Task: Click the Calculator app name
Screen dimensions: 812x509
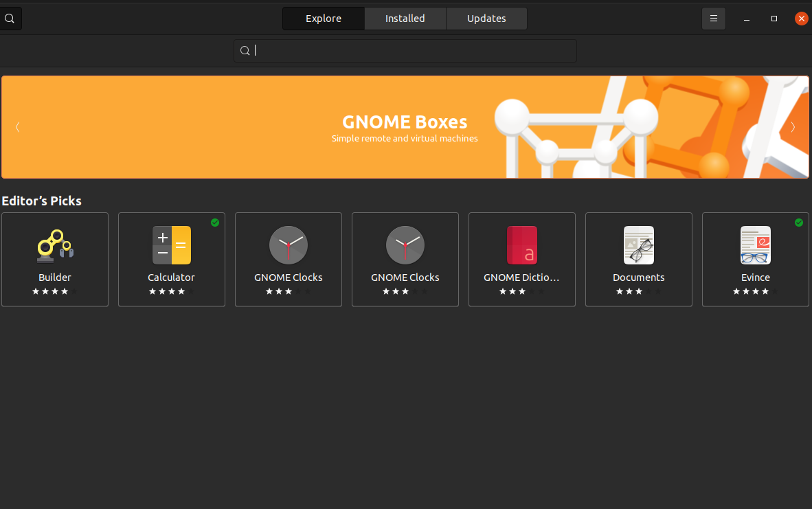Action: (172, 278)
